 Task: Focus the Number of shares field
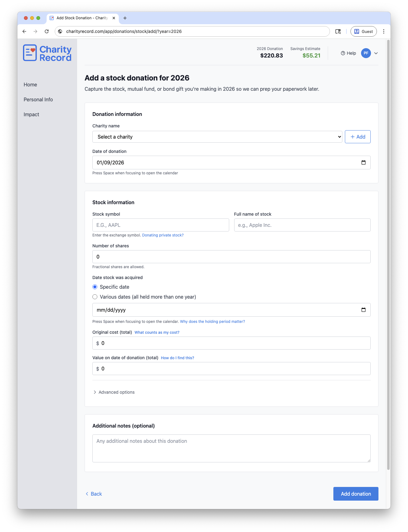pyautogui.click(x=231, y=257)
